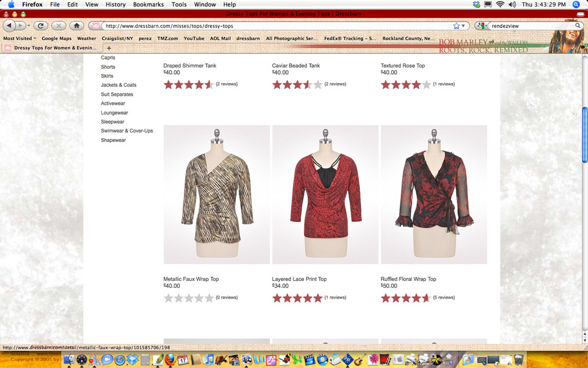Viewport: 588px width, 368px height.
Task: Go to Jackets & Coats category
Action: [x=119, y=85]
